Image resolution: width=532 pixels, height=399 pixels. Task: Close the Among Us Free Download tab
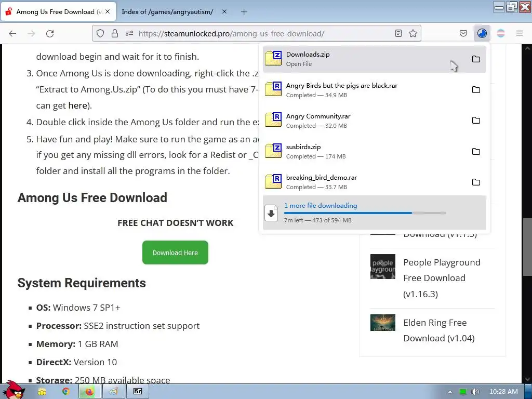point(108,11)
